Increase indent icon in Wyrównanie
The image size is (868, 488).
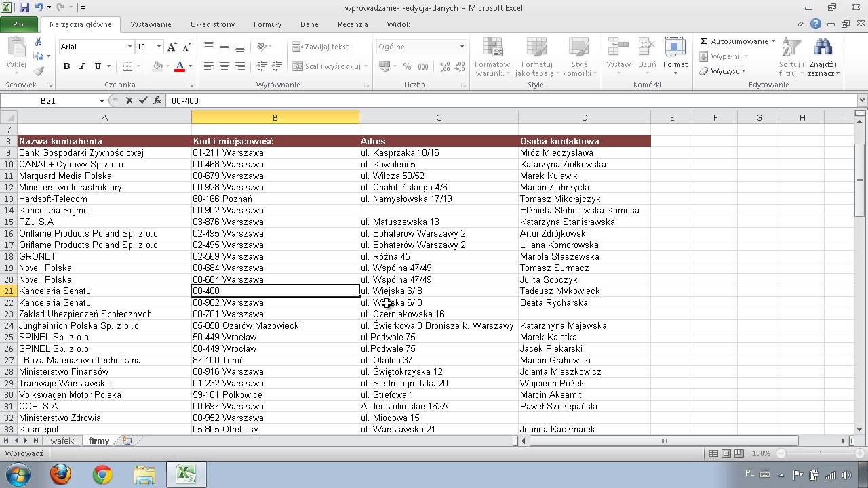277,66
